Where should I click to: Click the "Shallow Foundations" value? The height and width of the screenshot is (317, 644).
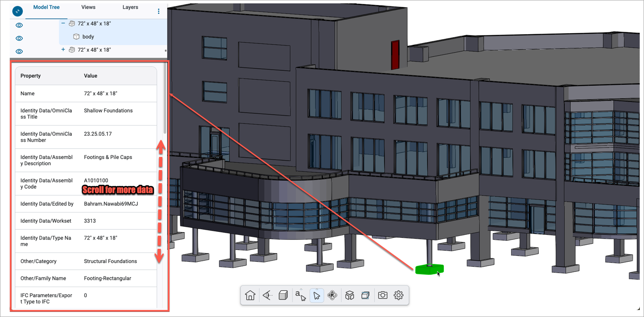click(x=108, y=110)
